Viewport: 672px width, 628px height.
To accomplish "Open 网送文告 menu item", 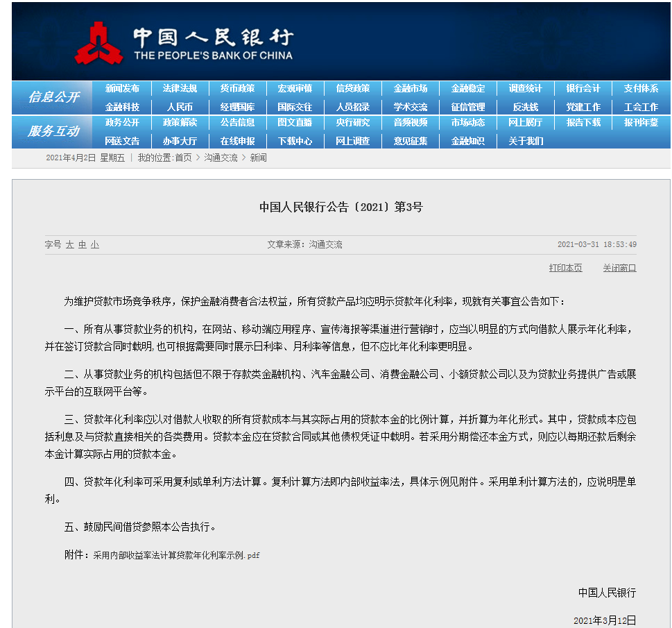I will (122, 141).
